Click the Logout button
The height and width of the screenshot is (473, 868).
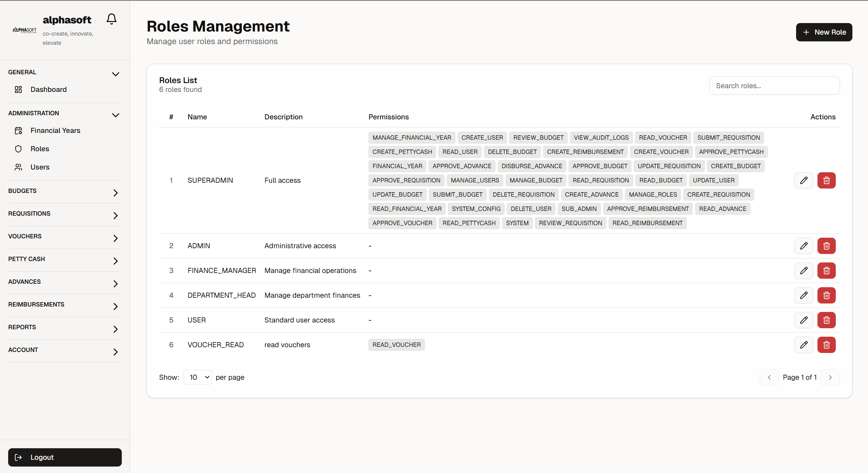pyautogui.click(x=64, y=457)
